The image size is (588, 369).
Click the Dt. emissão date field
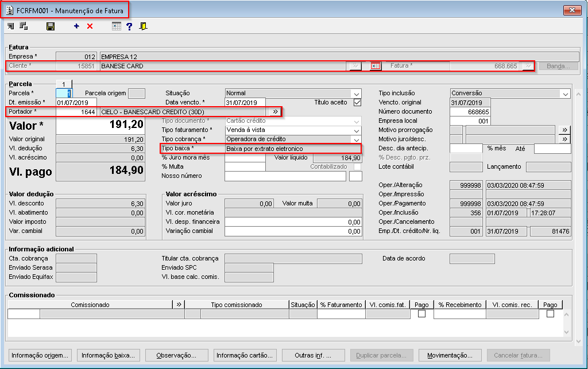pos(76,102)
